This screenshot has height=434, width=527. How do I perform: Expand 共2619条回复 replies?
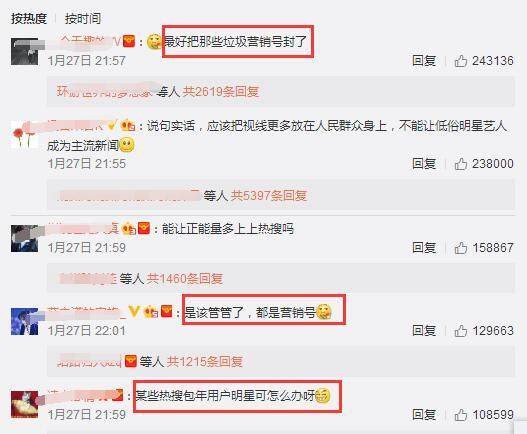[220, 91]
